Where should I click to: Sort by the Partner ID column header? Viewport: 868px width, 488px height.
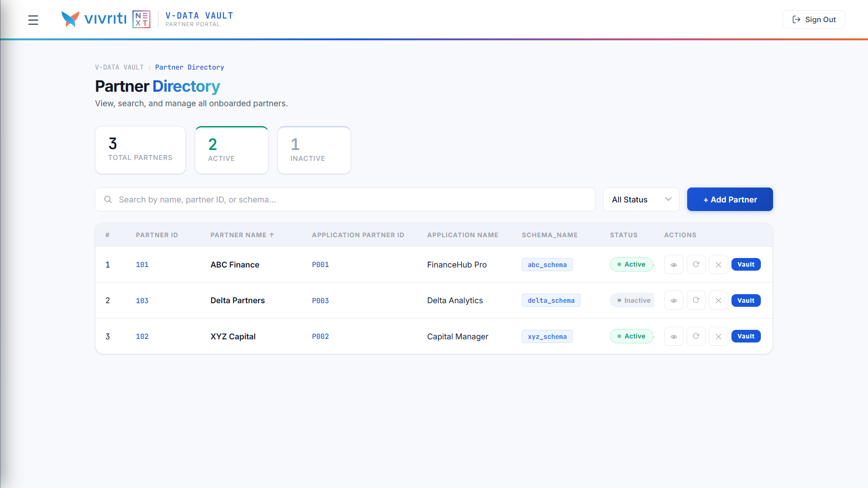157,235
